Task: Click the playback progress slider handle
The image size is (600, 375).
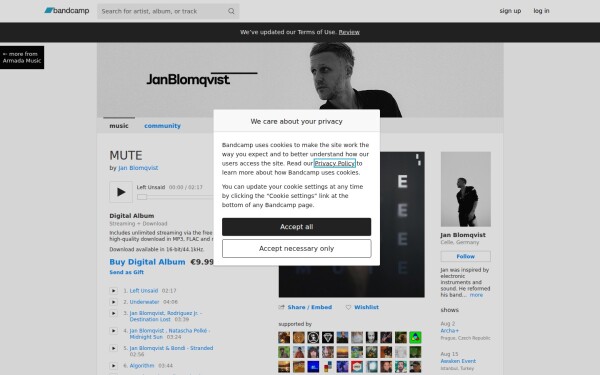Action: (x=142, y=197)
